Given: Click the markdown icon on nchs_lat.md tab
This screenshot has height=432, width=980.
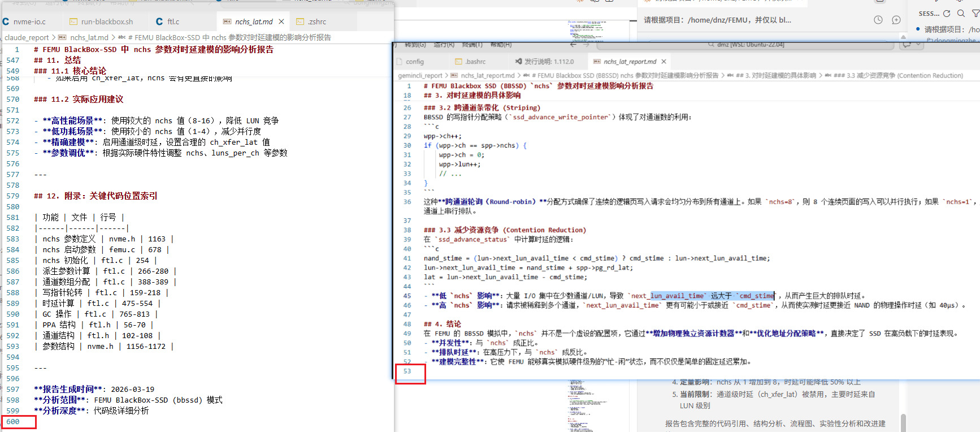Looking at the screenshot, I should tap(227, 21).
